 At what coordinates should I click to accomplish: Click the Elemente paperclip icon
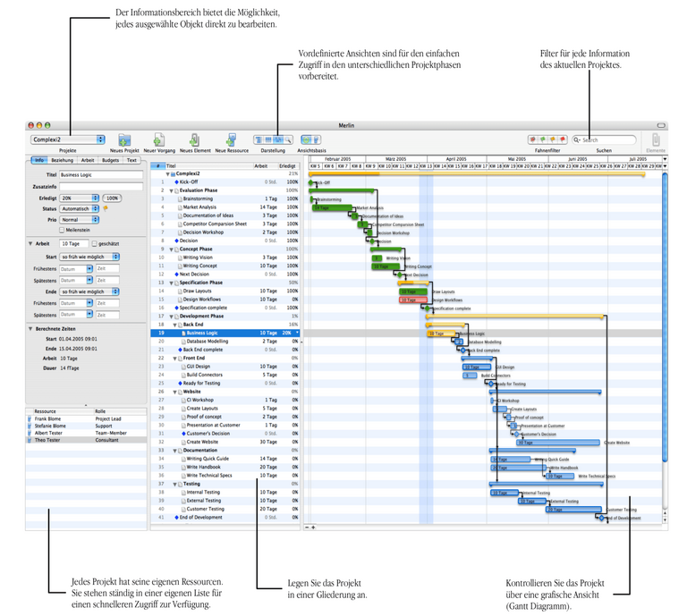(655, 140)
